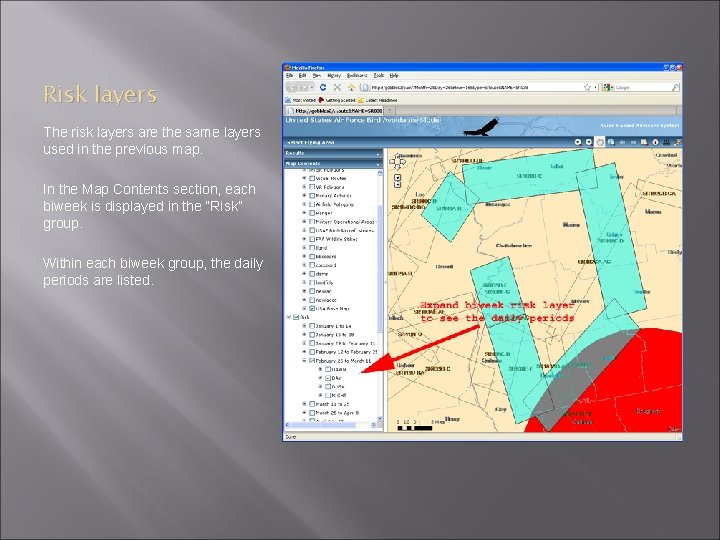Viewport: 720px width, 540px height.
Task: Select the open browser page tab
Action: point(333,111)
